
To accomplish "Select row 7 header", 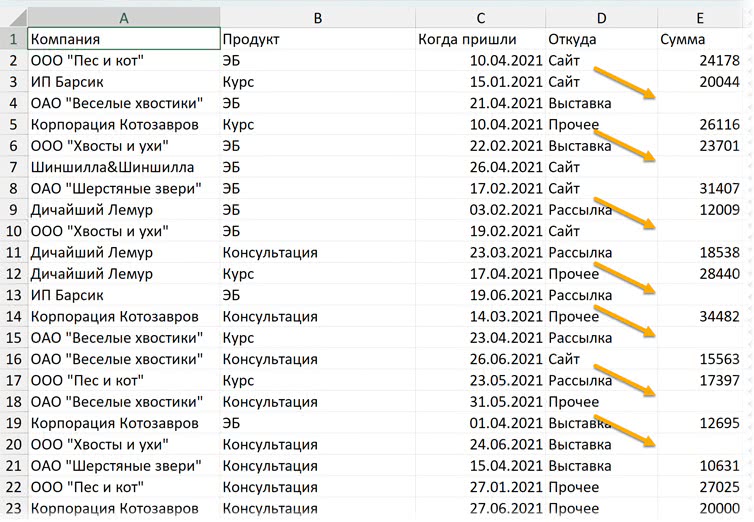I will (x=13, y=167).
